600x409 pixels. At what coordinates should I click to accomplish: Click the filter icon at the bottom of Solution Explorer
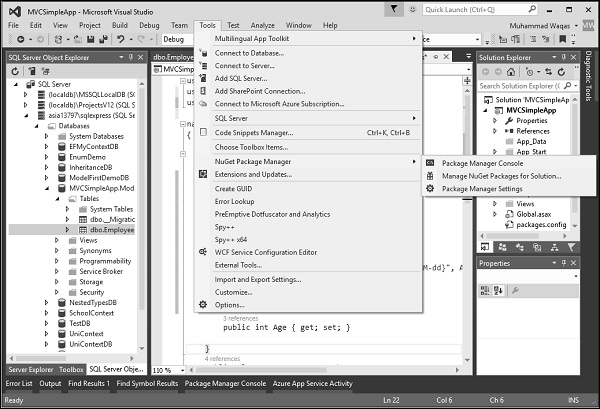571,247
